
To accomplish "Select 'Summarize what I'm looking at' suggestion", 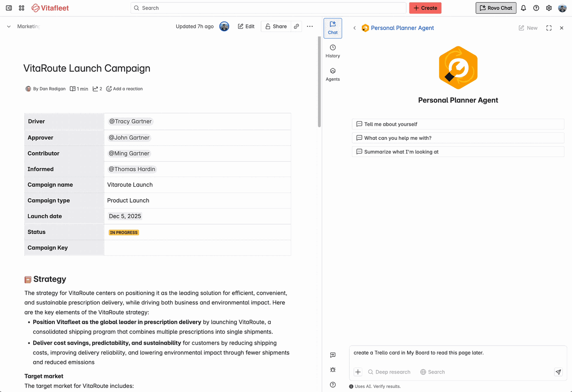I will click(x=458, y=152).
